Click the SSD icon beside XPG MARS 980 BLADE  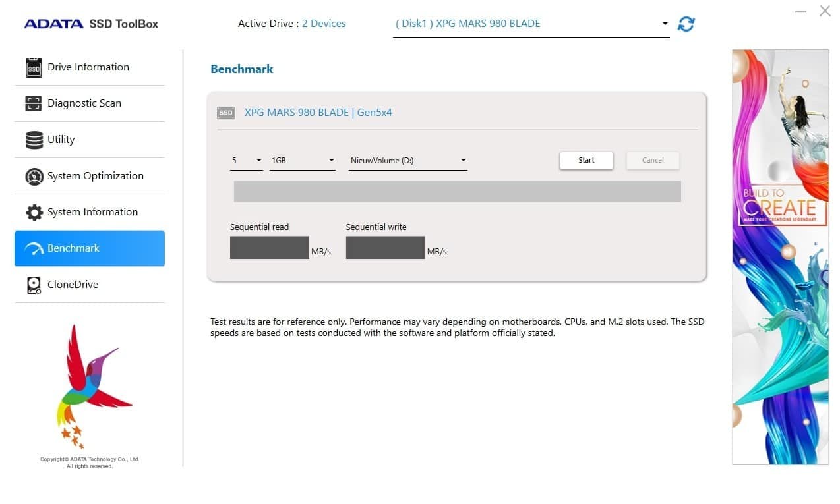coord(225,113)
